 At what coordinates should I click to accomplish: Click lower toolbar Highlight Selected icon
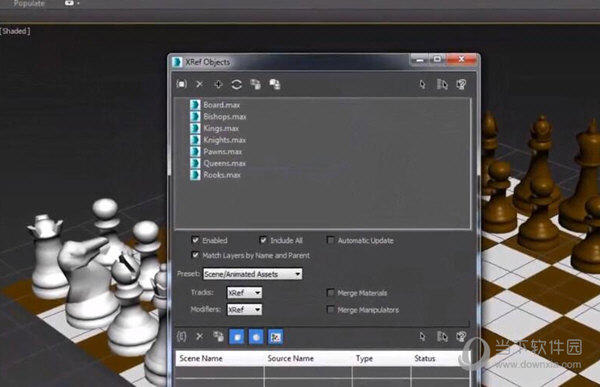tap(461, 337)
